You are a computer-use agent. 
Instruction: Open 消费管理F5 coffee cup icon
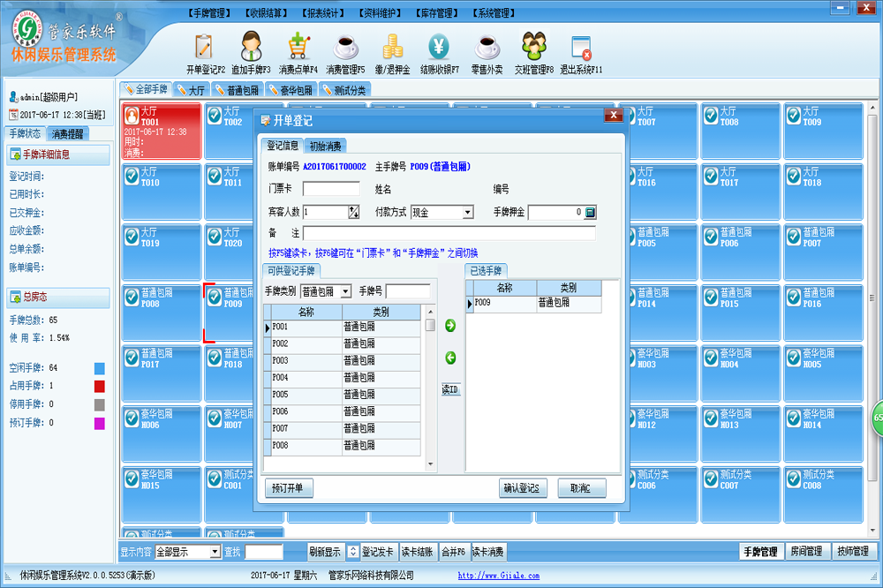[x=345, y=54]
